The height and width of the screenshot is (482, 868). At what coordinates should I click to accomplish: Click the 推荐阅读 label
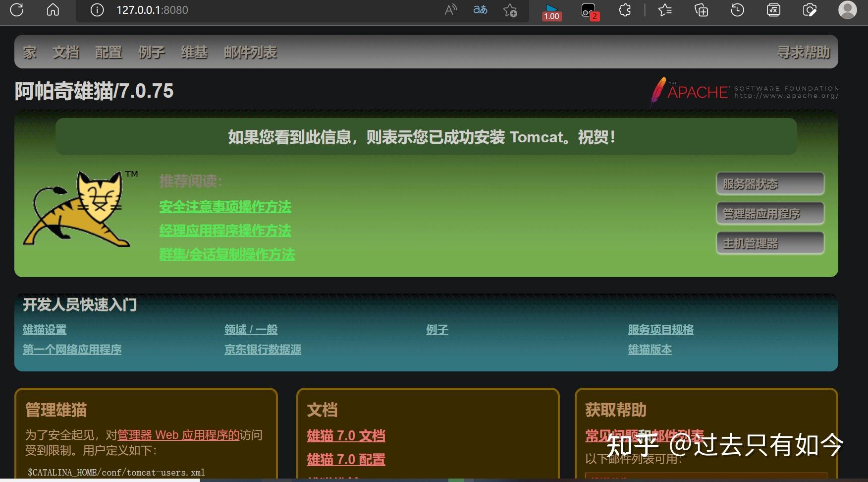191,181
